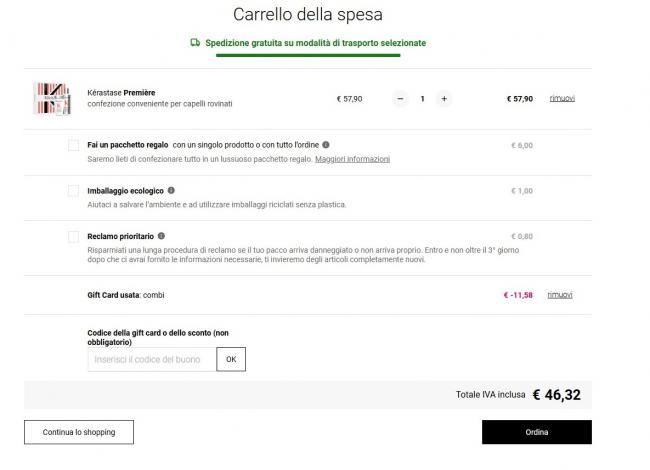Screen dimensions: 650x470
Task: Click the free shipping truck icon
Action: coord(195,42)
